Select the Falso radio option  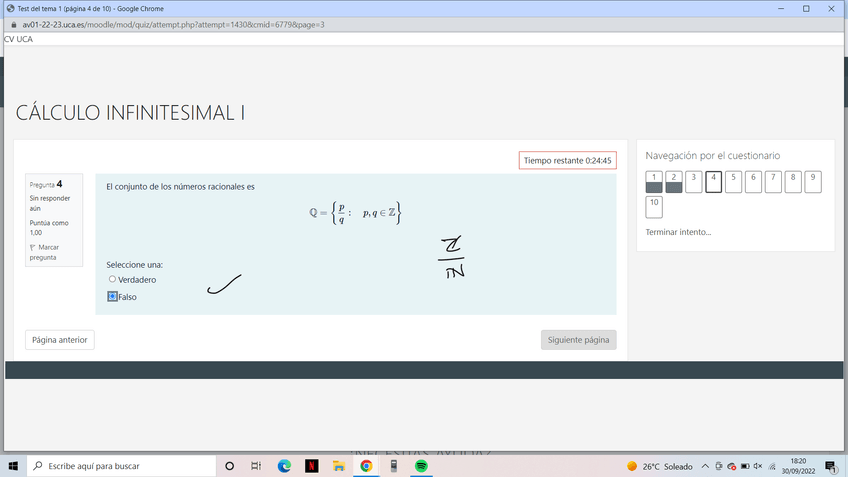coord(112,296)
